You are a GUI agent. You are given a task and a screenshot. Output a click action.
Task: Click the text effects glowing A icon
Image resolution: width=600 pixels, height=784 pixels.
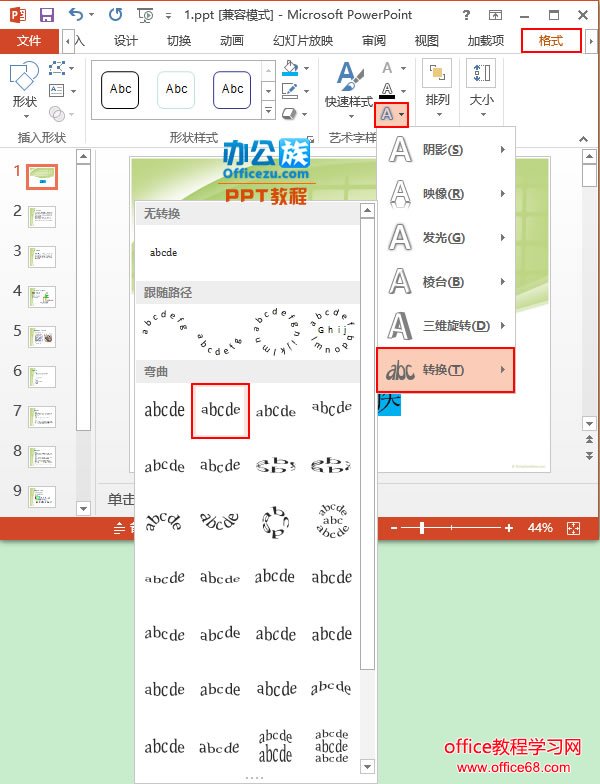coord(386,114)
